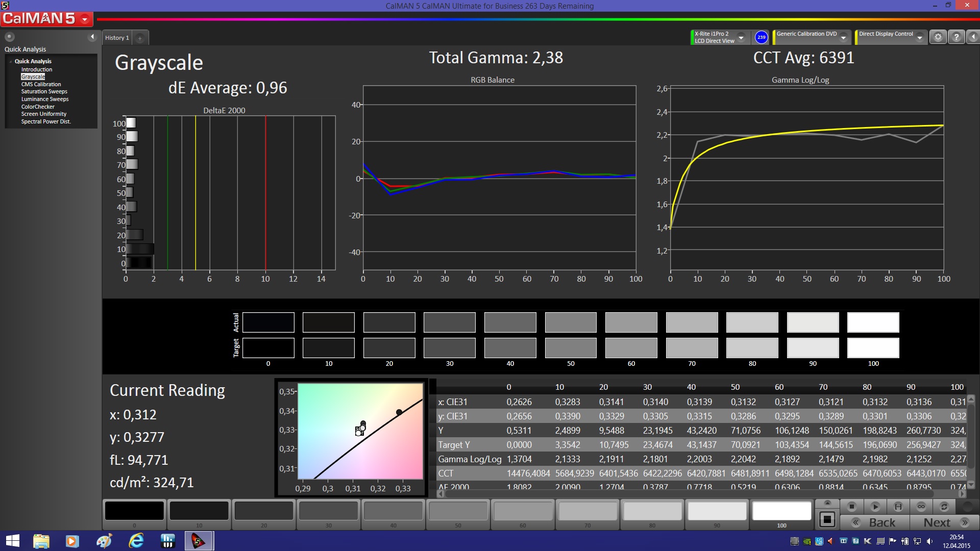Open the settings gear icon
980x551 pixels.
point(938,37)
